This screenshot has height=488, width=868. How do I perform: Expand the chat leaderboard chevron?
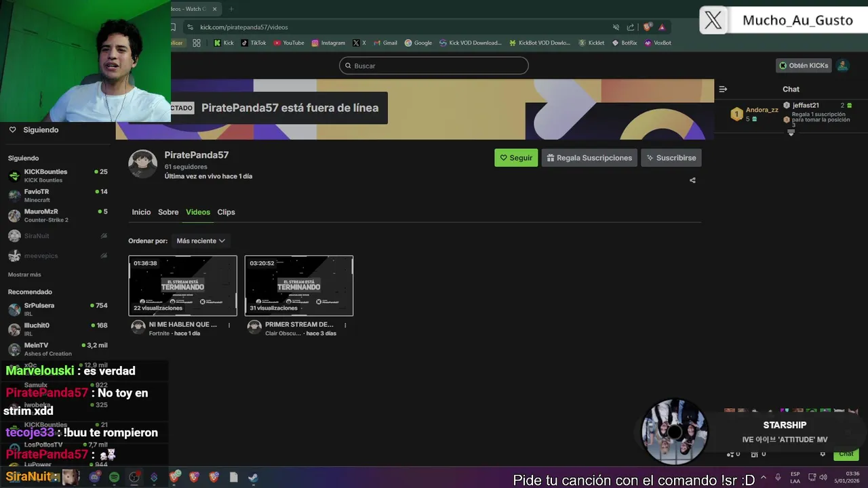click(x=791, y=133)
